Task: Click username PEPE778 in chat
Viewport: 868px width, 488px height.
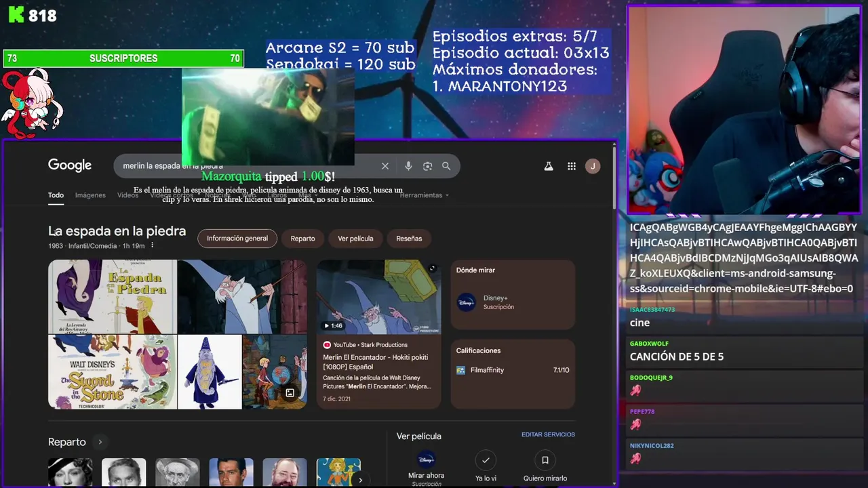Action: point(642,411)
